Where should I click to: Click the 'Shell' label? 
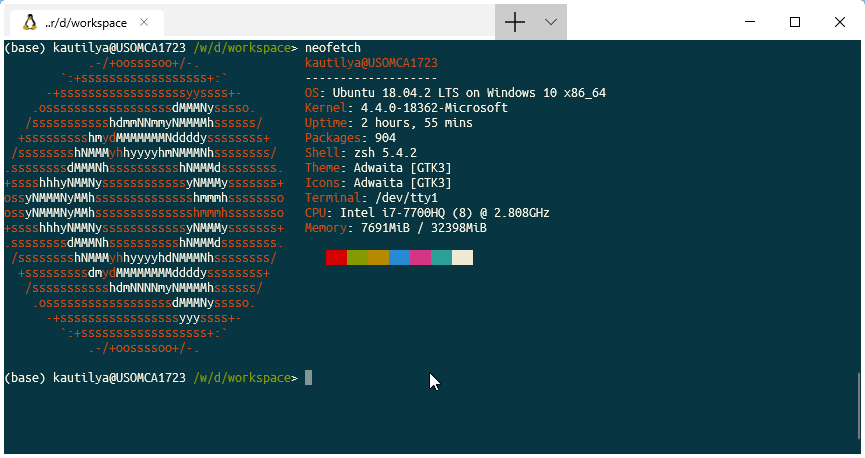pyautogui.click(x=322, y=153)
